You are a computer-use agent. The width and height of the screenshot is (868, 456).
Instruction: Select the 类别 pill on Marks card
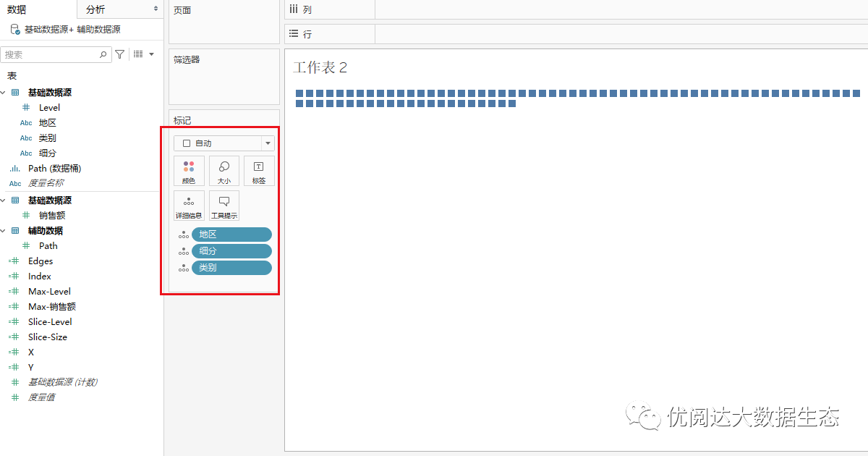[231, 268]
